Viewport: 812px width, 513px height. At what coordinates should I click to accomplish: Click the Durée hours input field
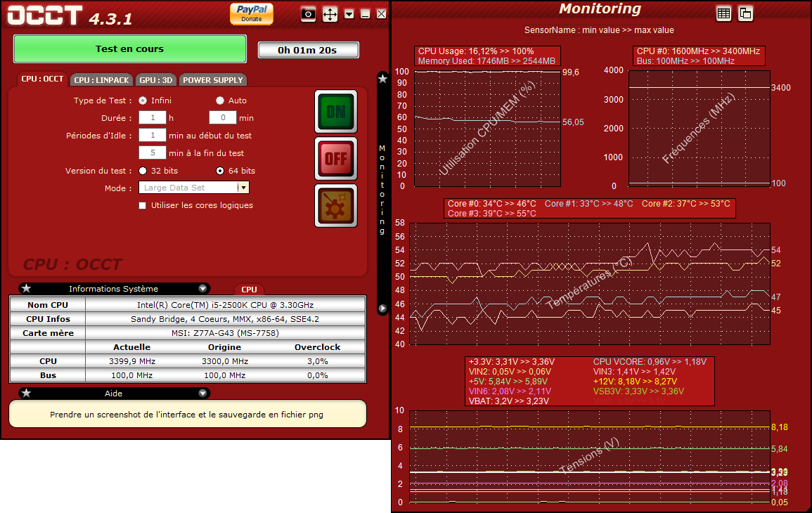(x=152, y=118)
